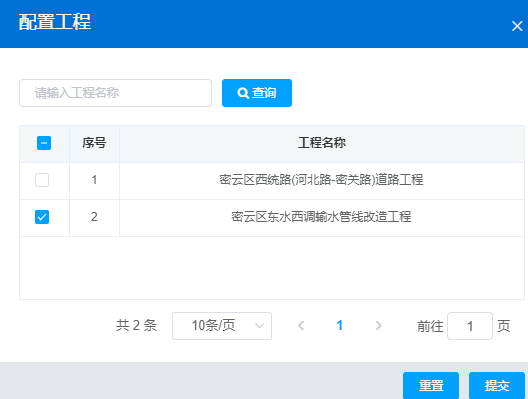Viewport: 528px width, 399px height.
Task: Close the 配置工程 dialog
Action: 517,26
